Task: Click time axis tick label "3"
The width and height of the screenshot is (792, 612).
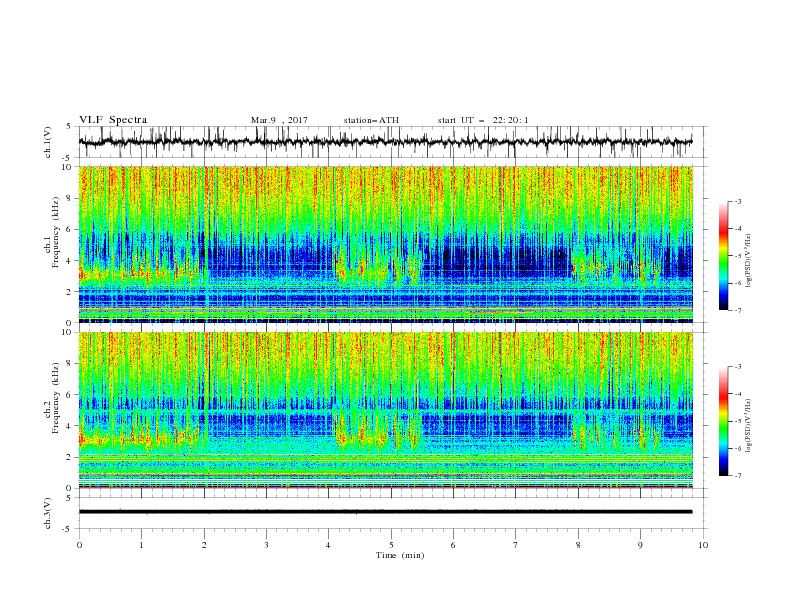Action: pos(266,545)
